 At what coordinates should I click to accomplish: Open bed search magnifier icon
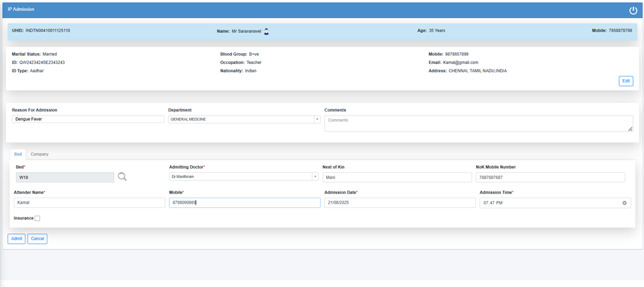click(x=122, y=177)
